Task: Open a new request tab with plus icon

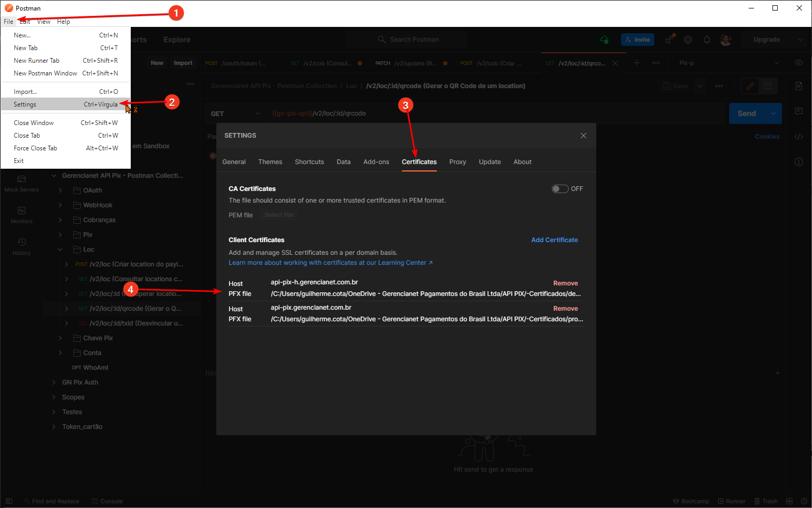Action: 637,63
